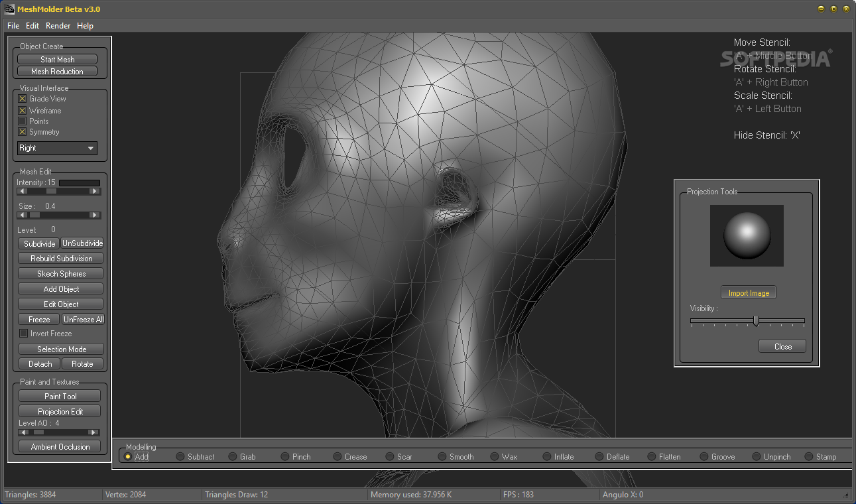Select the Wax modelling tool

(495, 456)
